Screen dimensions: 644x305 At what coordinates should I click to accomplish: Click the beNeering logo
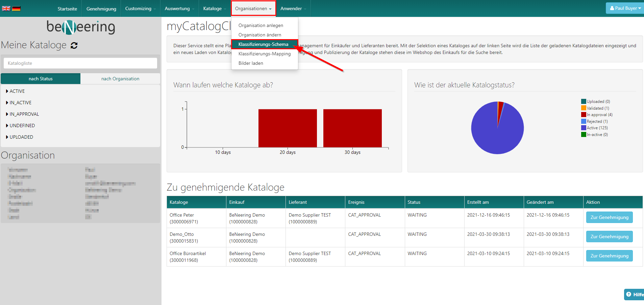pos(80,27)
